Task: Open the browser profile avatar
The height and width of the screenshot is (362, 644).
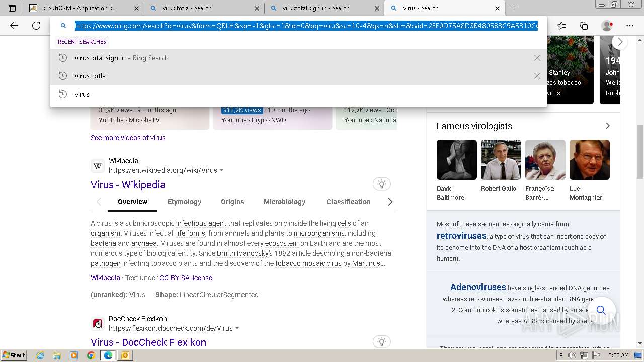Action: coord(607,26)
